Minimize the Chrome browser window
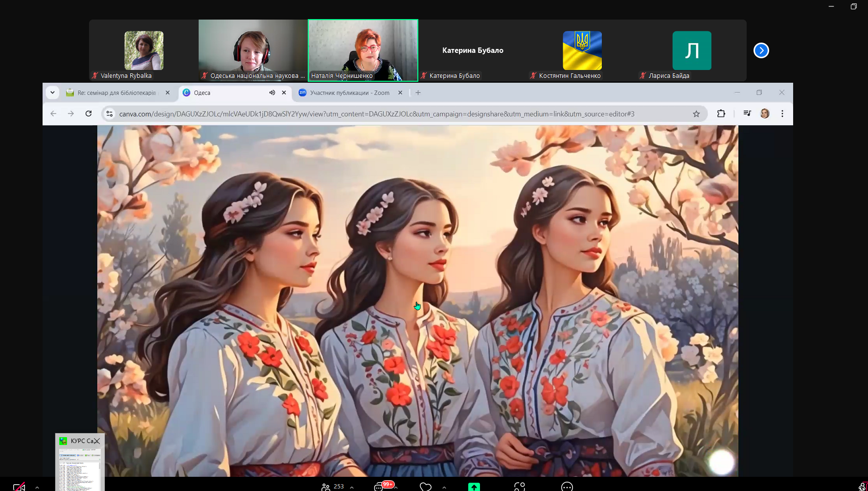Image resolution: width=868 pixels, height=491 pixels. (737, 93)
